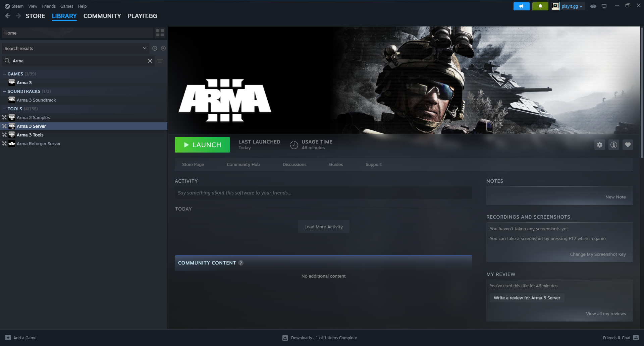Collapse the SOUNDTRACKS category

click(4, 91)
